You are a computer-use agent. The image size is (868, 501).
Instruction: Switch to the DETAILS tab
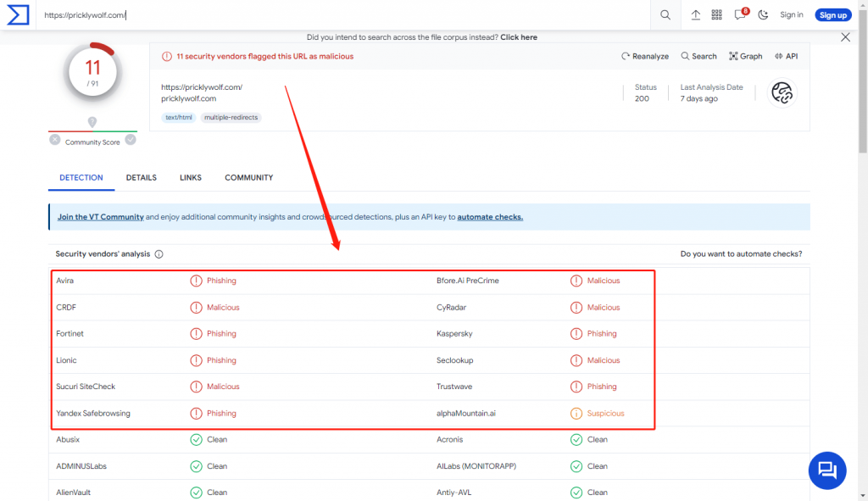point(142,178)
